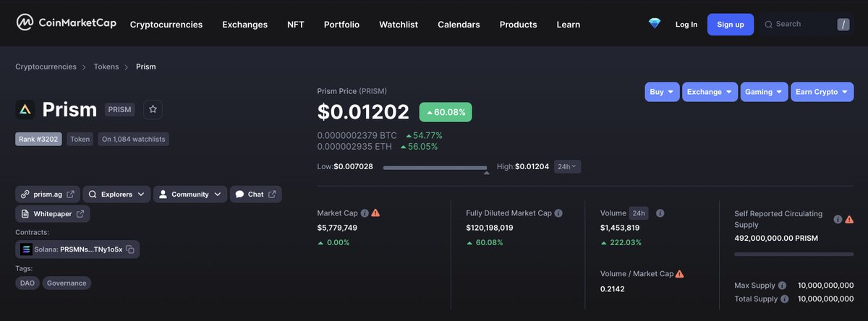Click the Low/High price range slider
868x321 pixels.
pos(435,168)
